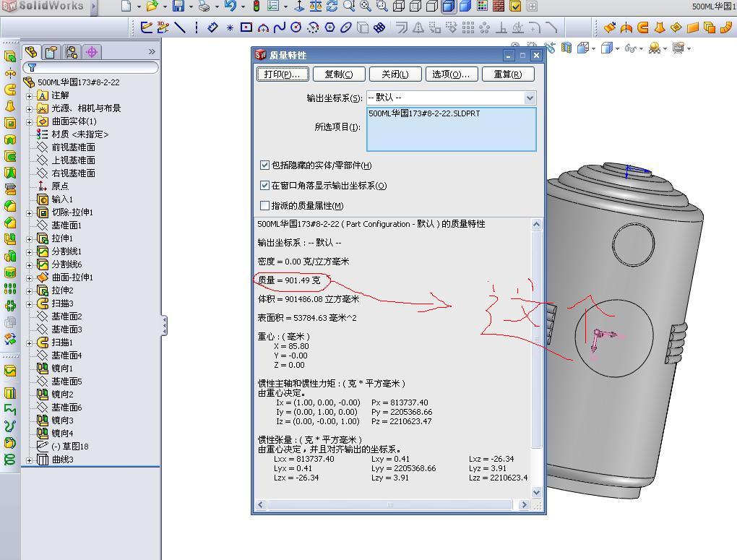737x560 pixels.
Task: Expand the 拉伸1 feature node
Action: pyautogui.click(x=29, y=239)
